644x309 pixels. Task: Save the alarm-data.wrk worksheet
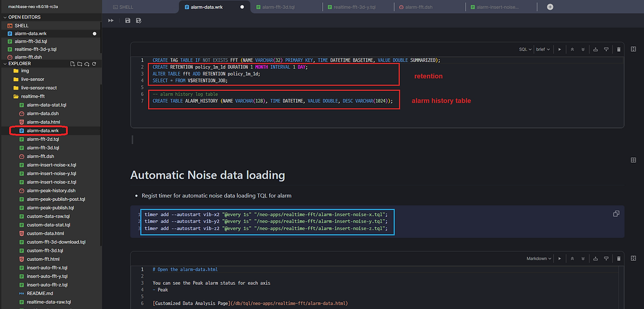[128, 21]
